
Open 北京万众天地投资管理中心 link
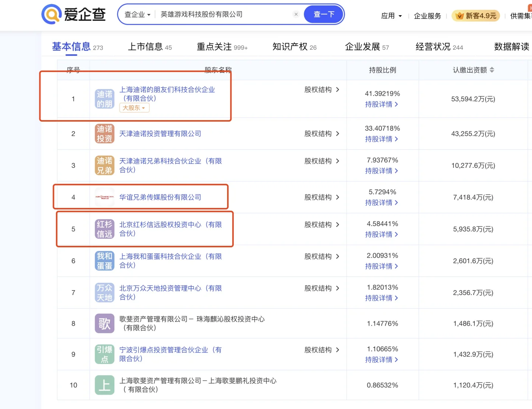[x=171, y=293]
